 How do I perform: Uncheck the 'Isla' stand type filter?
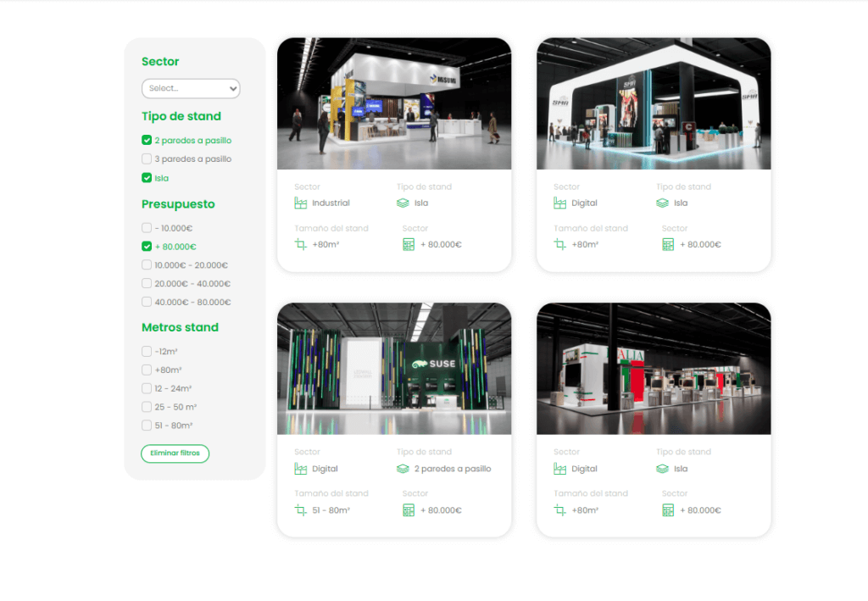click(147, 178)
